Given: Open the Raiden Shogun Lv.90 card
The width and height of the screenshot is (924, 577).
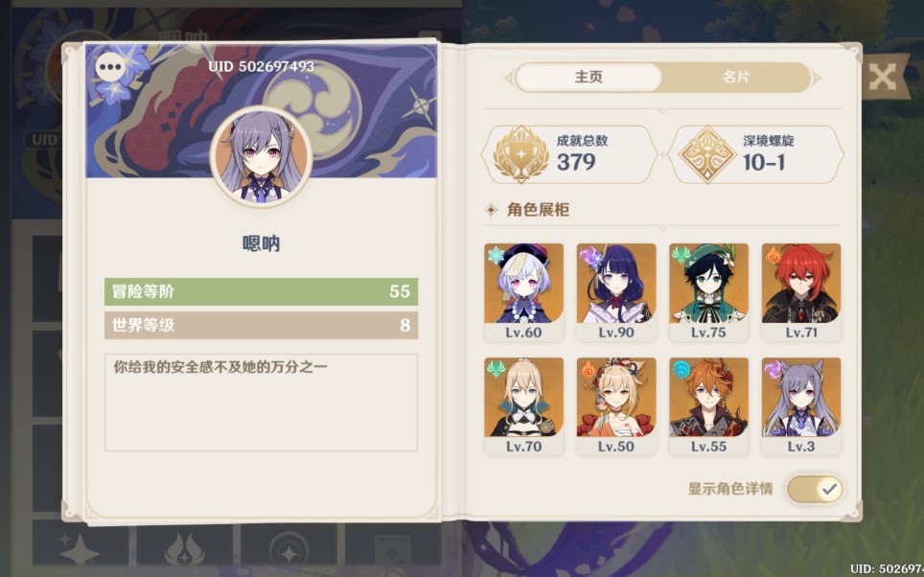Looking at the screenshot, I should click(x=616, y=292).
